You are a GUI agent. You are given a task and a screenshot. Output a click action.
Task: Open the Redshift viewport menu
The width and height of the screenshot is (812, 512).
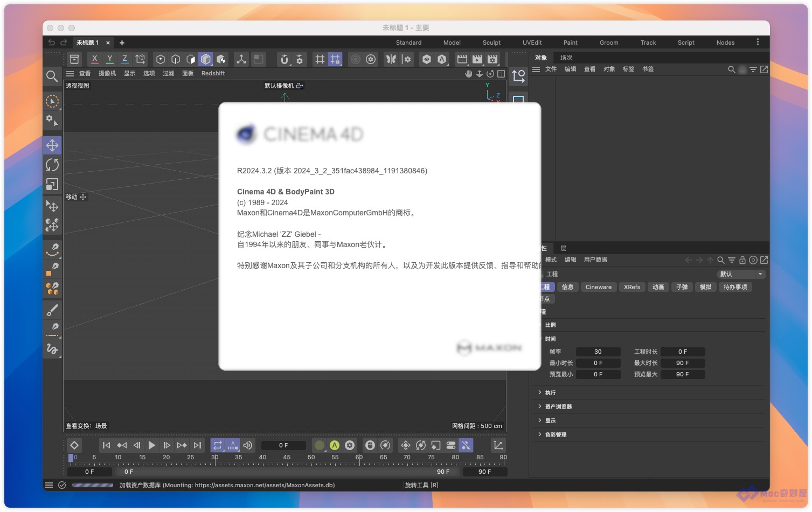coord(213,74)
